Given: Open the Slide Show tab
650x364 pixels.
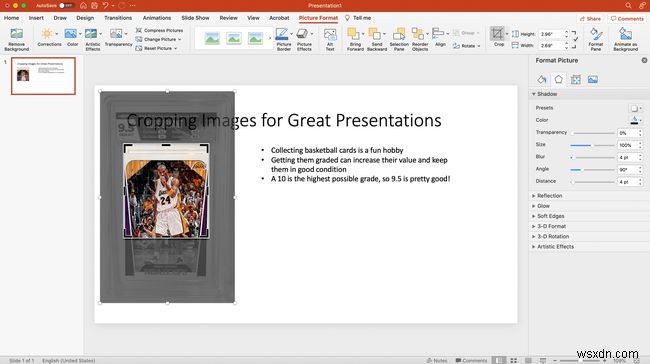Looking at the screenshot, I should coord(195,18).
